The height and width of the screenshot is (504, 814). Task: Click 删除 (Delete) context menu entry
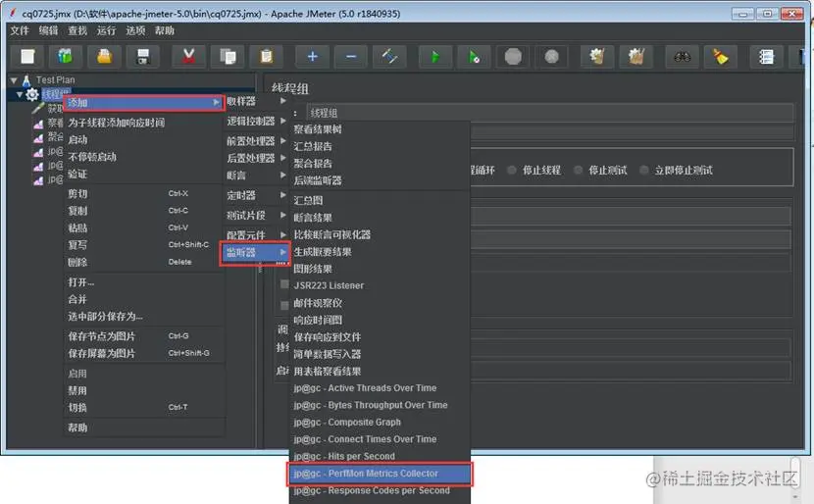point(144,262)
